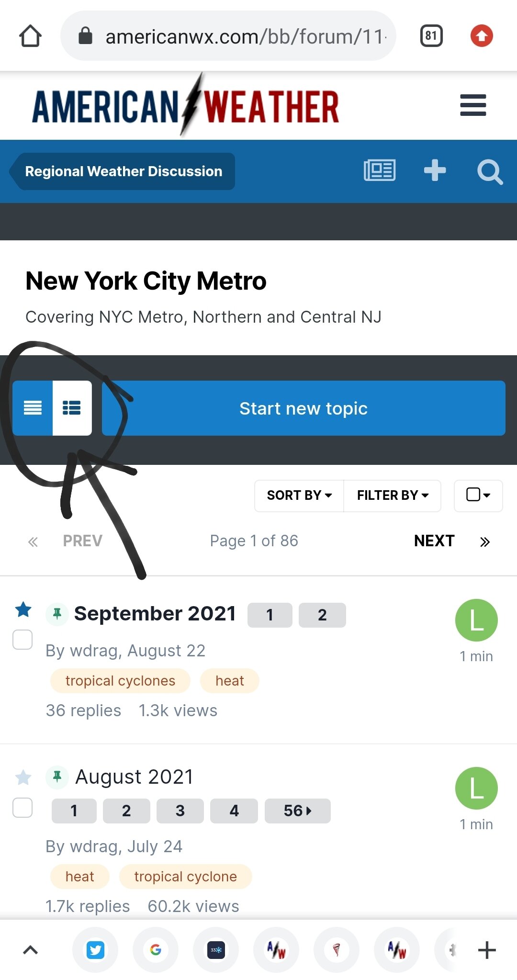The image size is (517, 980).
Task: Click the plus create icon in blue bar
Action: point(435,170)
